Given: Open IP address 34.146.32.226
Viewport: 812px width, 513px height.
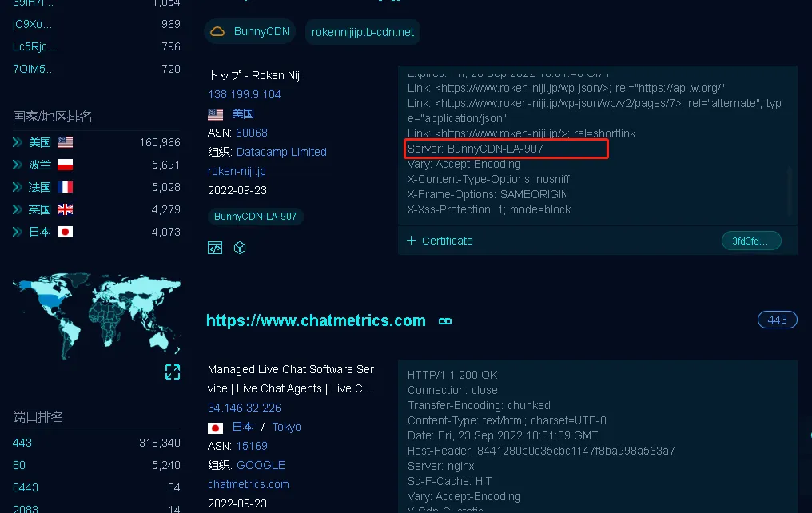Looking at the screenshot, I should [245, 408].
